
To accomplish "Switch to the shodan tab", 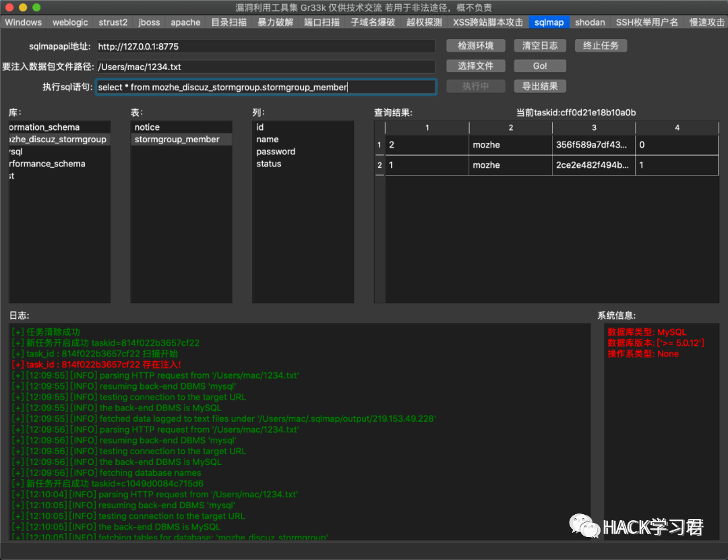I will coord(590,22).
